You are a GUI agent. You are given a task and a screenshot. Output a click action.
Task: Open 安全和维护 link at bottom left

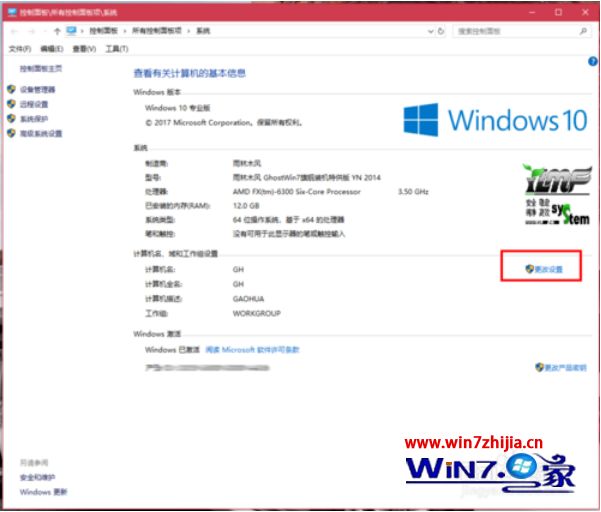(38, 477)
